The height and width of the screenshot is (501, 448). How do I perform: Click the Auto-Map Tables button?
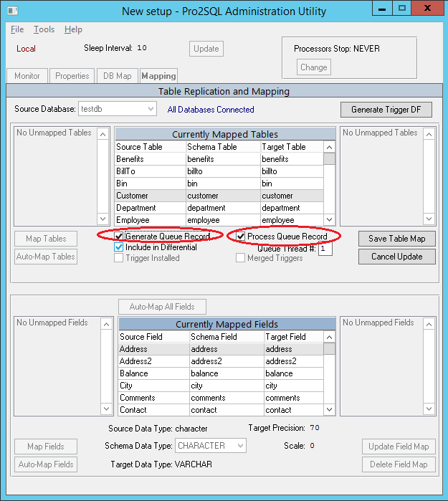pyautogui.click(x=46, y=257)
